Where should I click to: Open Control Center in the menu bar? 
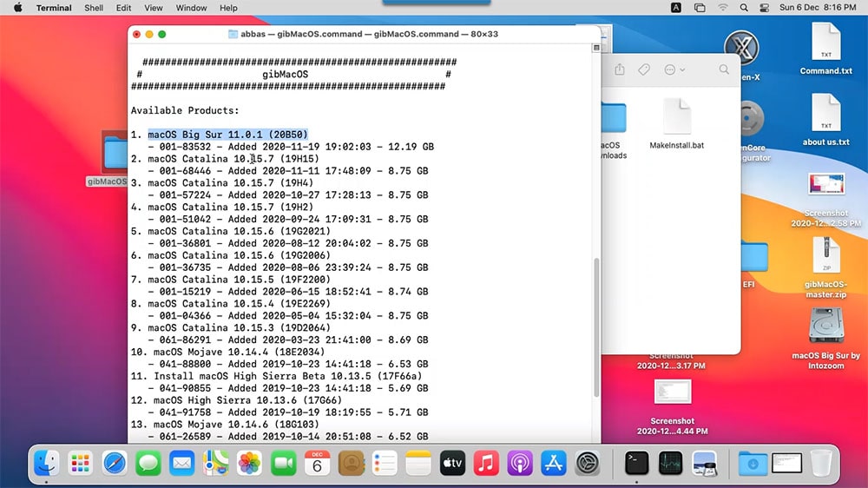pyautogui.click(x=765, y=8)
